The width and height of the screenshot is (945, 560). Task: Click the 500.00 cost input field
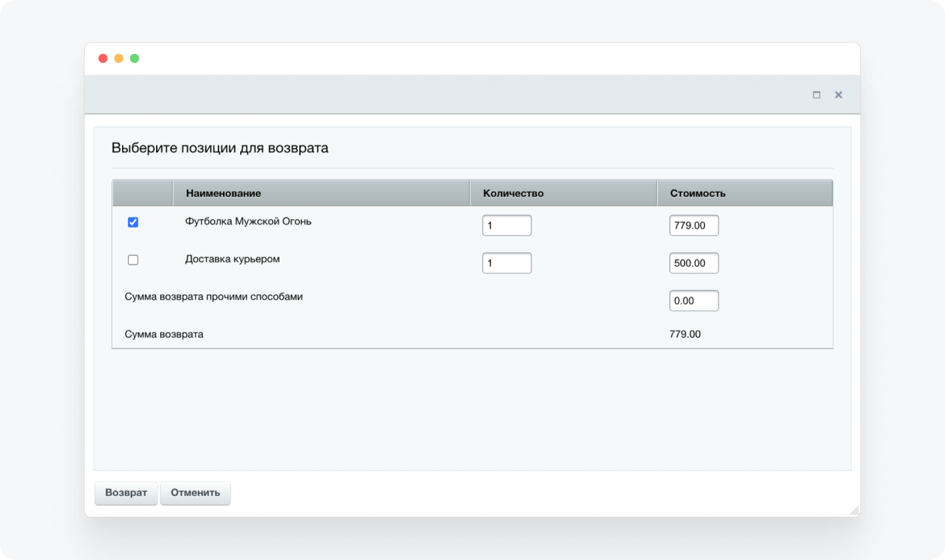(x=694, y=263)
